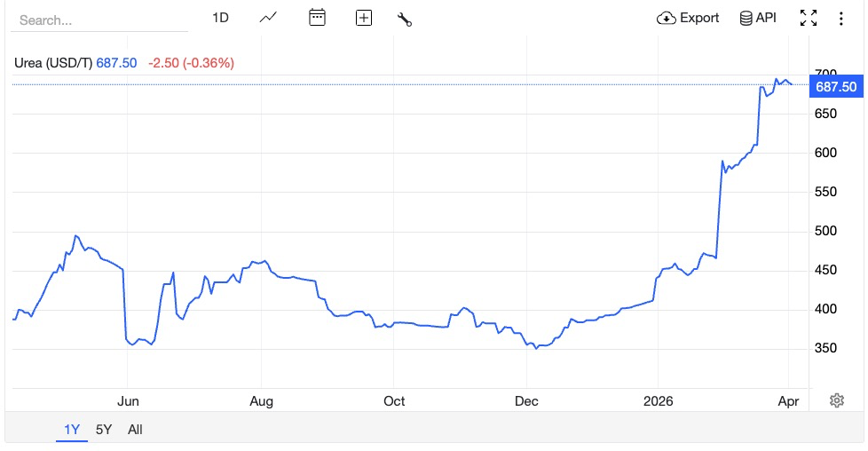This screenshot has height=451, width=868.
Task: Switch to the 1Y time range
Action: pos(72,430)
